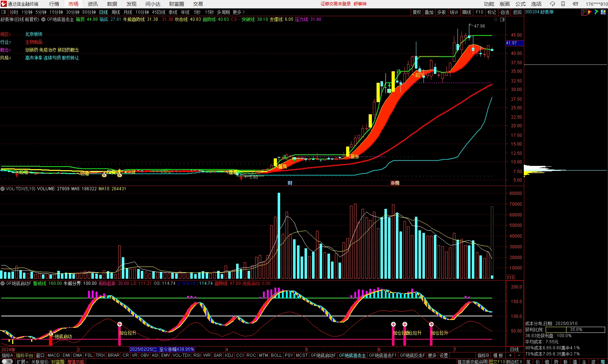Click the 返回 back button
The width and height of the screenshot is (608, 364).
point(517,12)
